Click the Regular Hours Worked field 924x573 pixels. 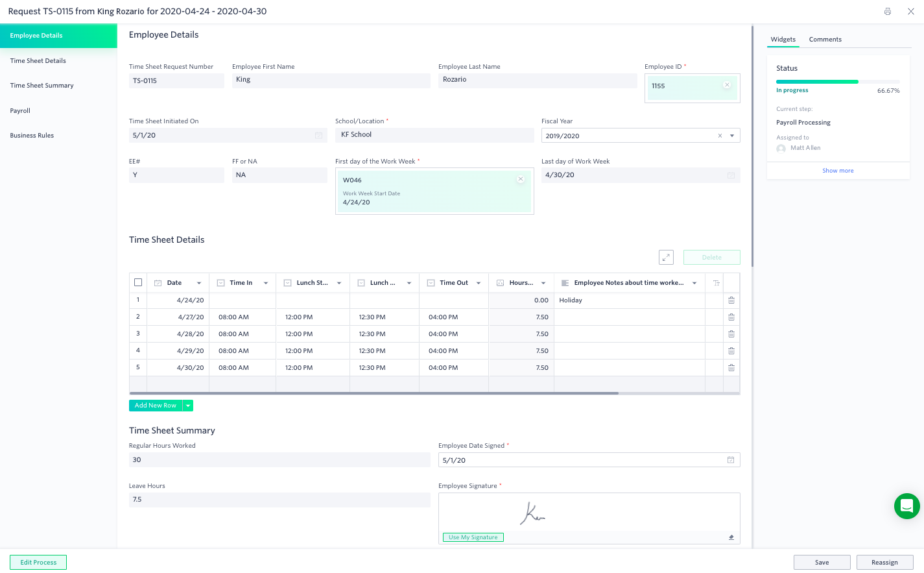tap(279, 460)
